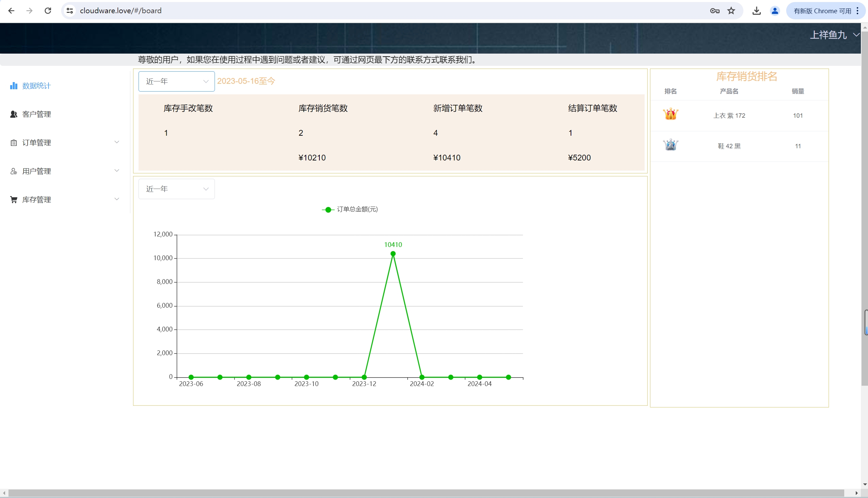
Task: Click the shopping cart icon beside 库存管理
Action: [14, 199]
